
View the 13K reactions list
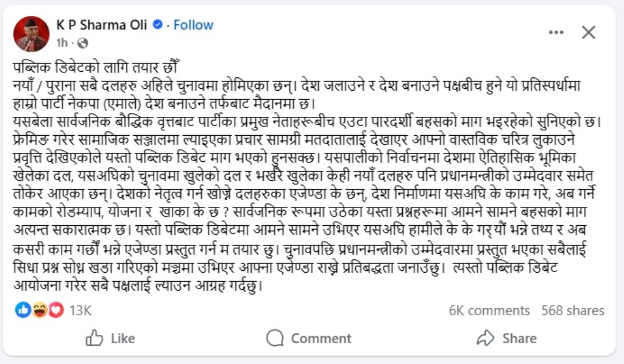pos(80,310)
